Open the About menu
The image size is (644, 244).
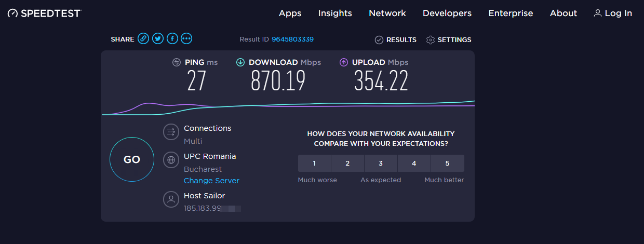coord(563,13)
